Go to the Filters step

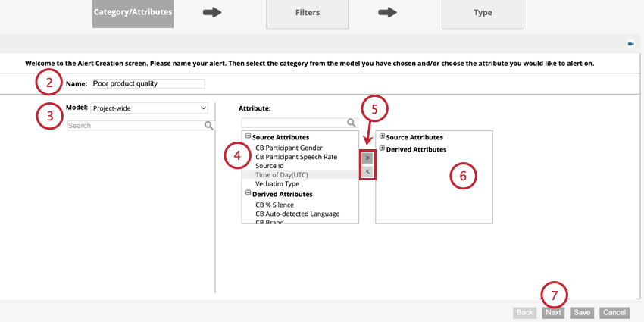[307, 14]
